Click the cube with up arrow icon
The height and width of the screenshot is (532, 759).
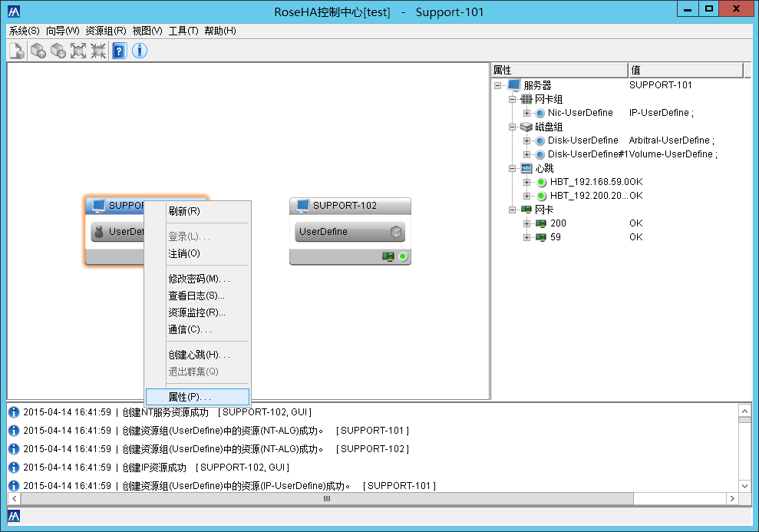(x=38, y=51)
